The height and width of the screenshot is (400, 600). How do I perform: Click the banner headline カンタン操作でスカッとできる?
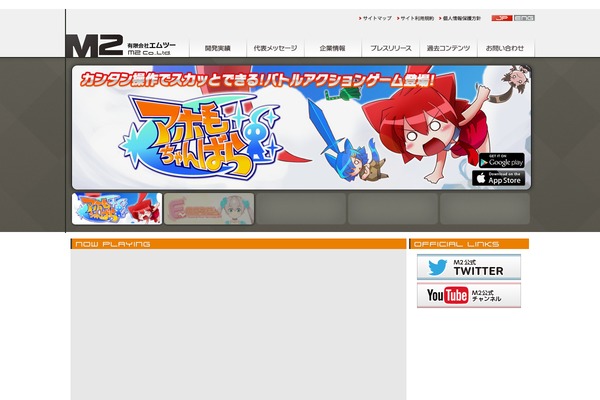pyautogui.click(x=257, y=80)
